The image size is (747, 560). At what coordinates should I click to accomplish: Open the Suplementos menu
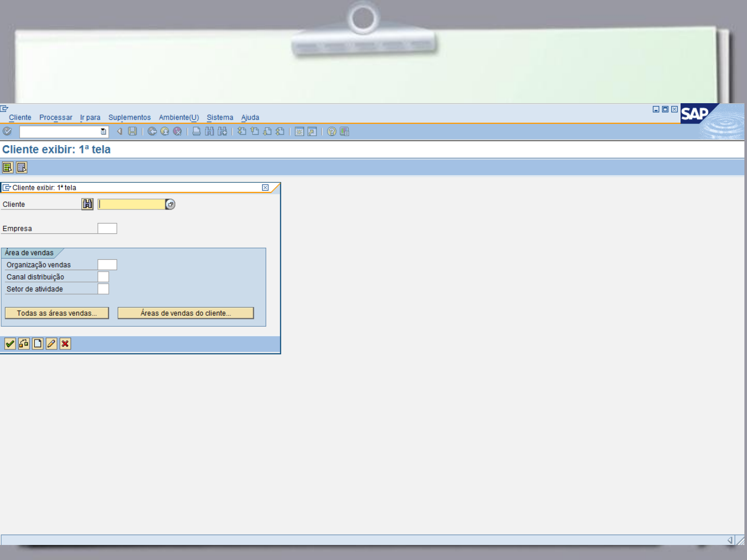tap(129, 117)
